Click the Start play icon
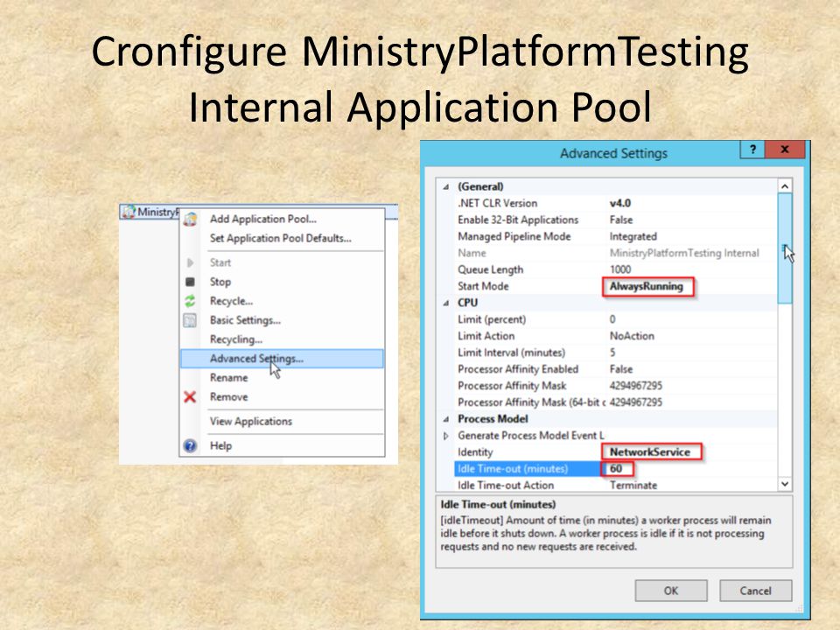840x630 pixels. coord(190,262)
